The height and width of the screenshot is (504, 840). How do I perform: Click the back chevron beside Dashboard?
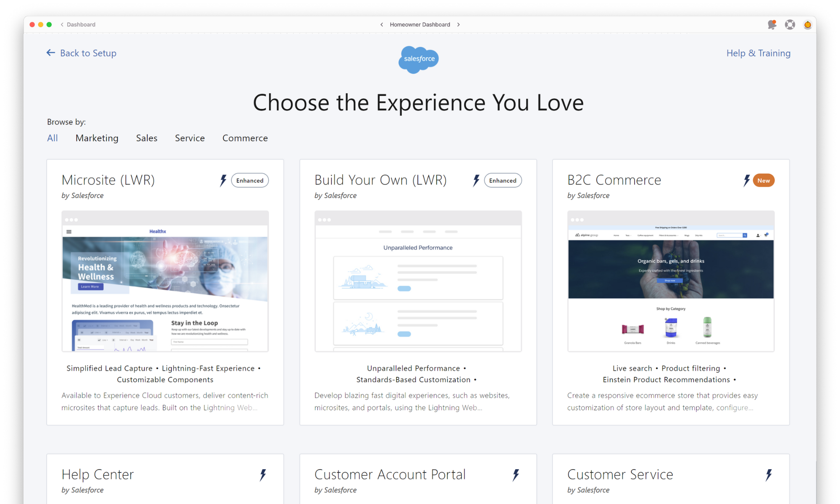61,24
